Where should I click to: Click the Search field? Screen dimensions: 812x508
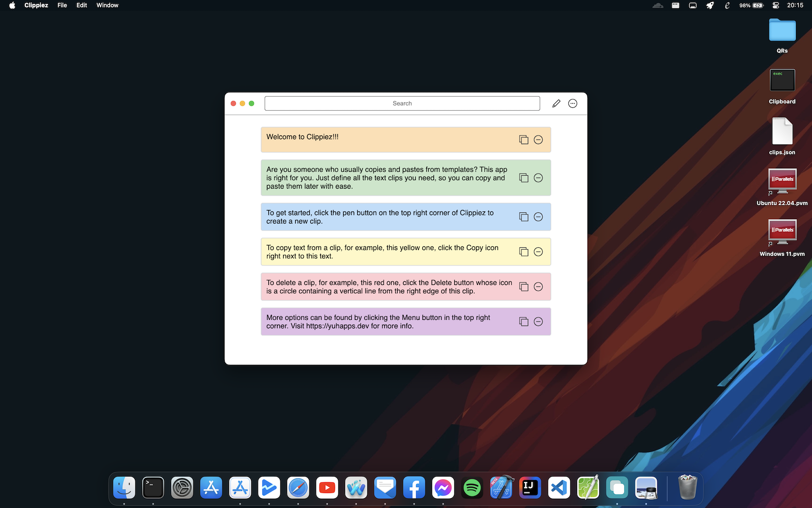point(402,104)
